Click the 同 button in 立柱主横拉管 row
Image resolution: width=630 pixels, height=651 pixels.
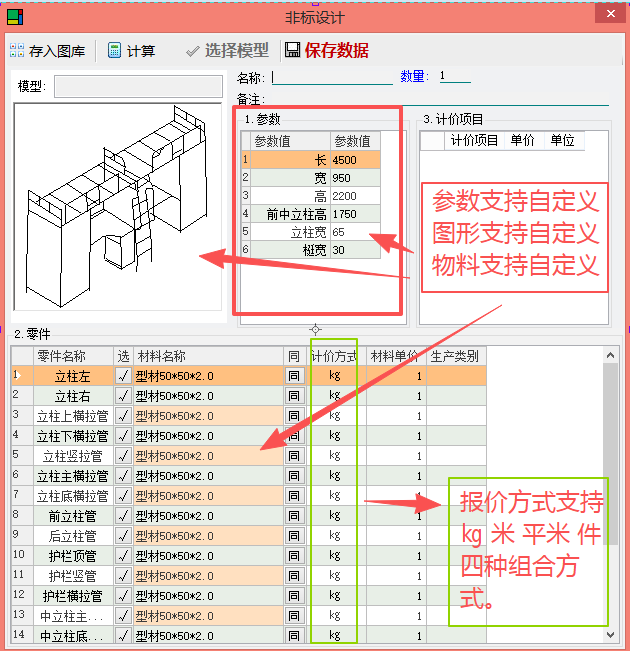coord(294,476)
